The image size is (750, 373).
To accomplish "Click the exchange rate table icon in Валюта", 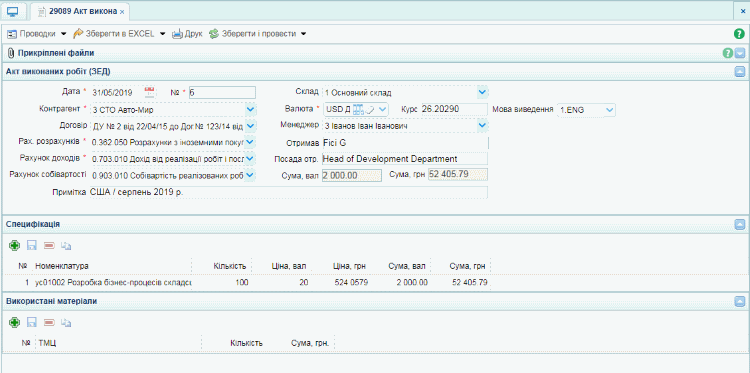I will (358, 110).
